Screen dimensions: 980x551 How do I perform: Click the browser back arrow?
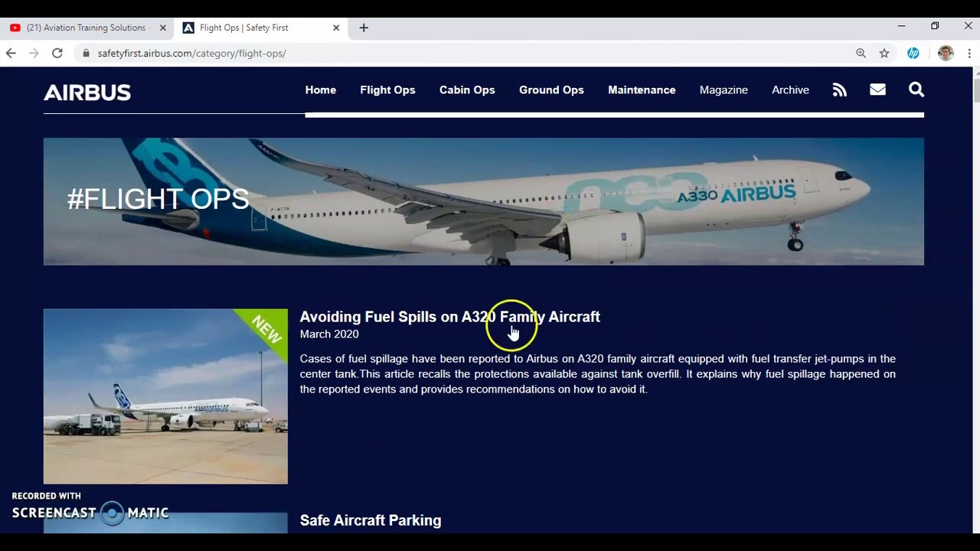coord(11,53)
